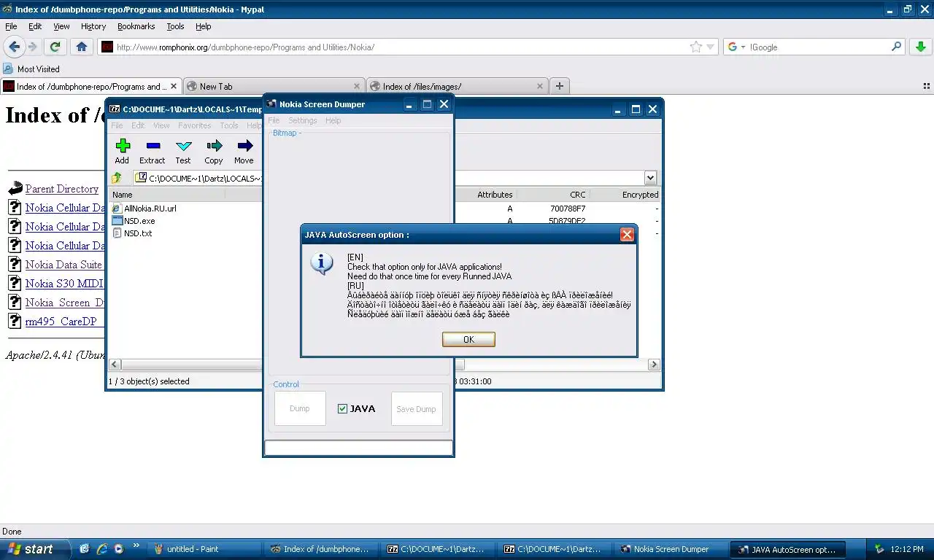The image size is (934, 560).
Task: Click the Add icon in 7-Zip toolbar
Action: pyautogui.click(x=122, y=152)
